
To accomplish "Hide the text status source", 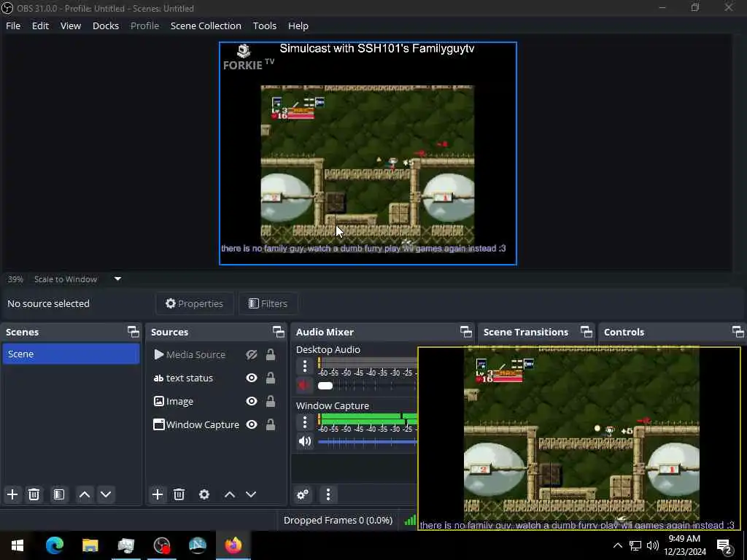I will (x=252, y=378).
